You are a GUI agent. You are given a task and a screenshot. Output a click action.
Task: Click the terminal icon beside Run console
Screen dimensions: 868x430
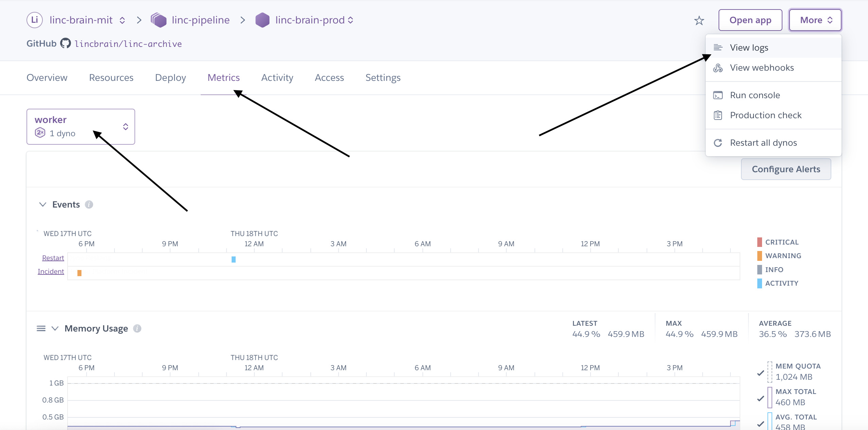pos(718,95)
